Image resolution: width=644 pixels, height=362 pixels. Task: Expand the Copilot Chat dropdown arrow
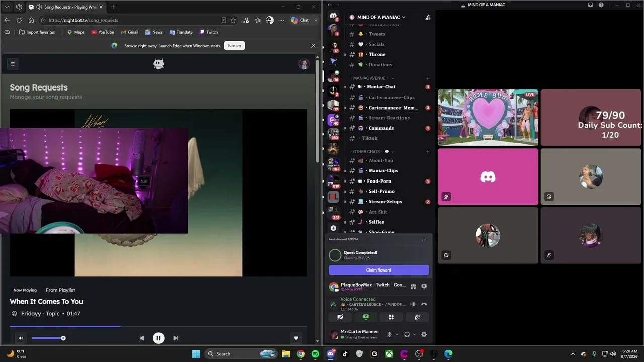pos(316,20)
